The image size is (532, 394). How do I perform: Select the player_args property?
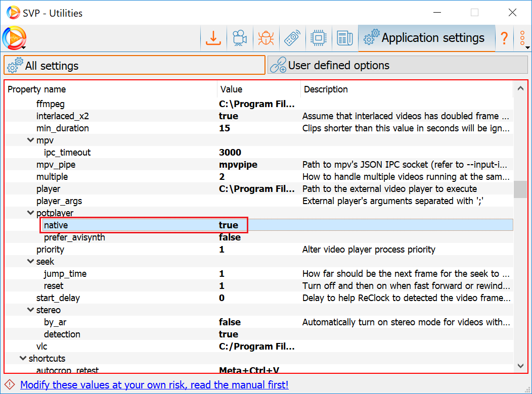258,201
